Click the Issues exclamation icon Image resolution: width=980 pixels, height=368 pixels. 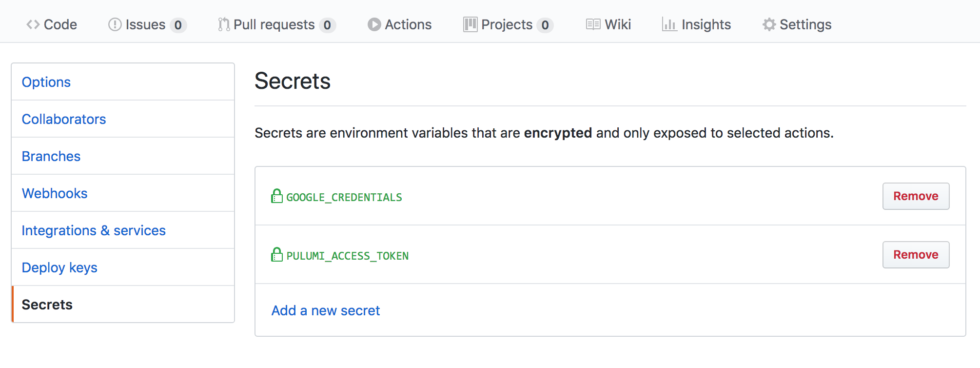115,24
